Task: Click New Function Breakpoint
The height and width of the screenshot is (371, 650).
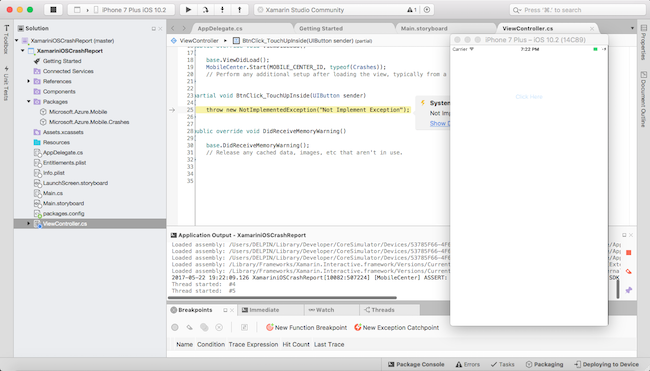Action: (x=306, y=327)
